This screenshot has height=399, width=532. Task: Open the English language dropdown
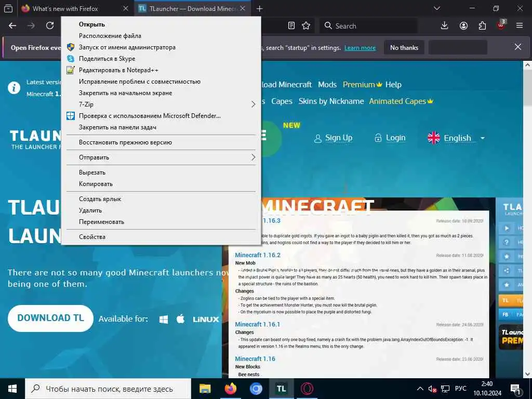click(x=456, y=138)
